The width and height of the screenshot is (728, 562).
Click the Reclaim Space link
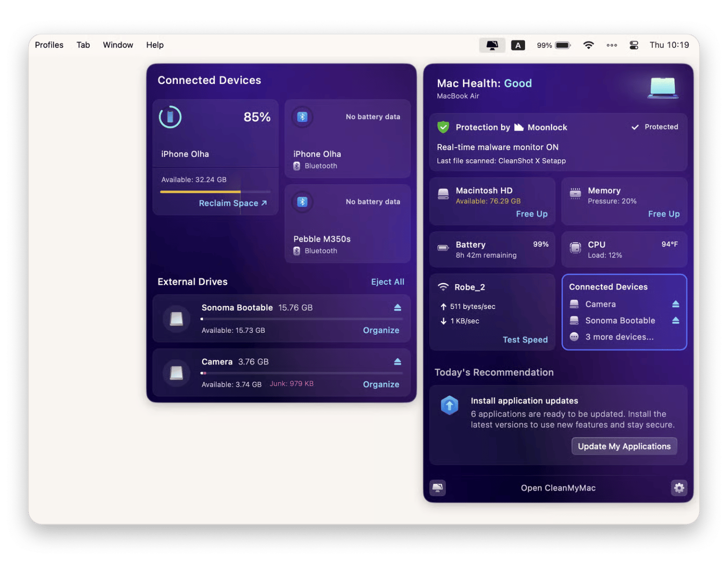coord(233,203)
